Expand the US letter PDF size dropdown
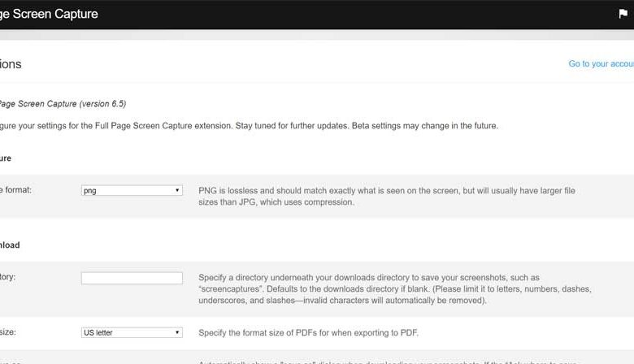The image size is (634, 364). (131, 332)
